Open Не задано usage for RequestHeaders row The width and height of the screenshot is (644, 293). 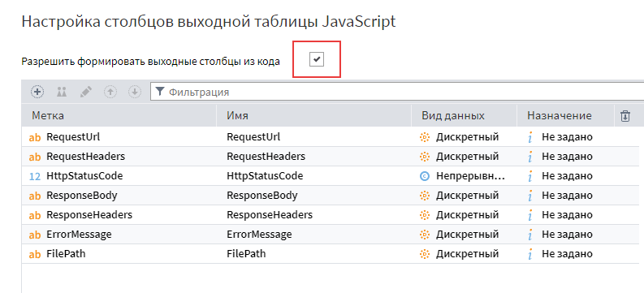(x=567, y=157)
